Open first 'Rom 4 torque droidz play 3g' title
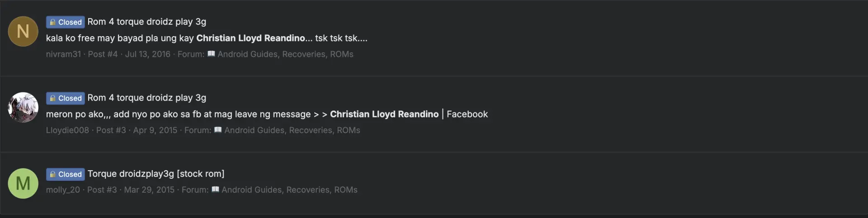The image size is (868, 218). tap(146, 22)
